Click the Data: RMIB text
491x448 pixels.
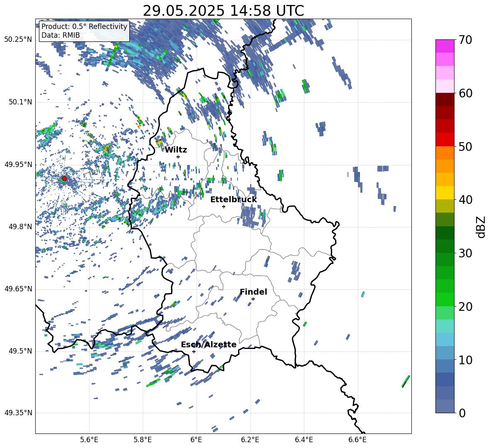tap(61, 35)
